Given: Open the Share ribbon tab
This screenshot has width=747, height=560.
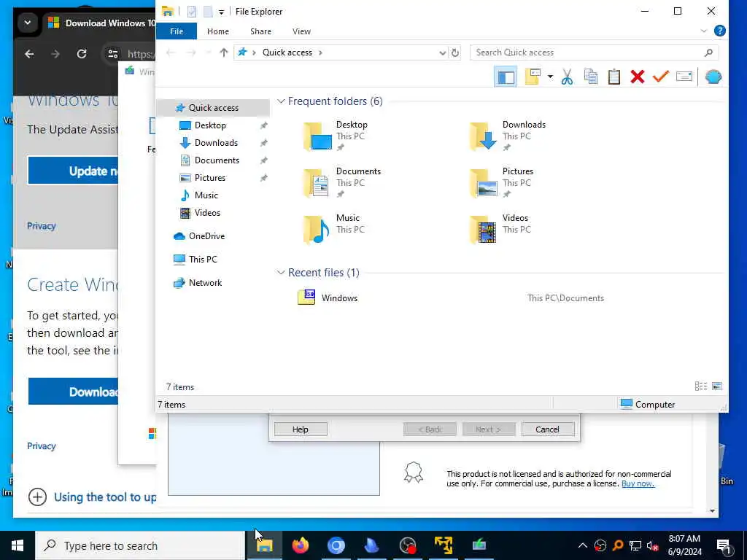Looking at the screenshot, I should click(260, 31).
